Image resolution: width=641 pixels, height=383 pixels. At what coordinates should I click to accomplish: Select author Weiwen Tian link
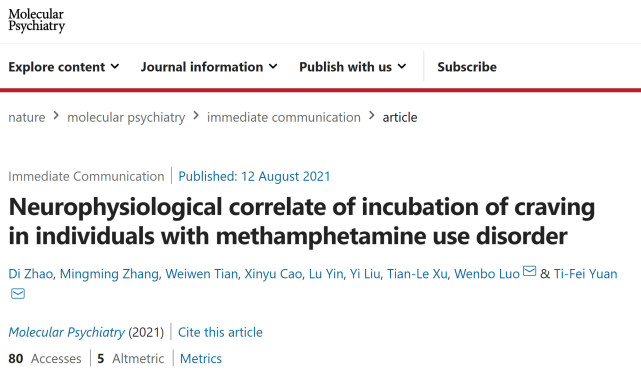point(202,273)
